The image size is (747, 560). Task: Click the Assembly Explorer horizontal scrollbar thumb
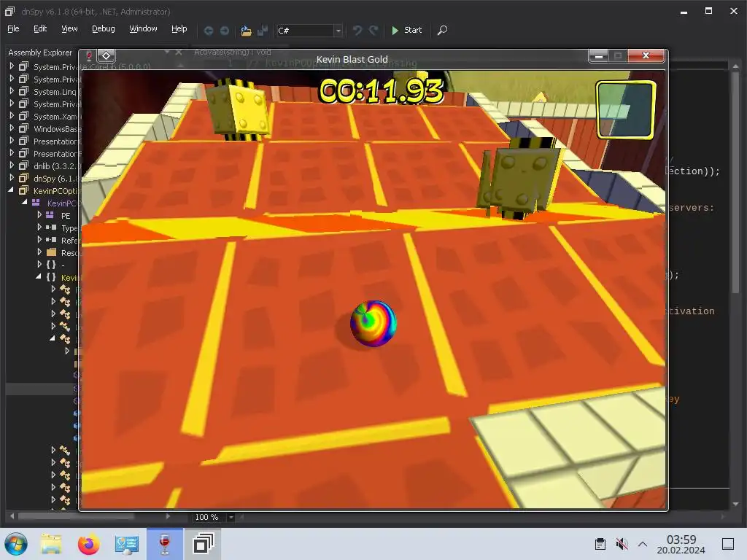[76, 516]
